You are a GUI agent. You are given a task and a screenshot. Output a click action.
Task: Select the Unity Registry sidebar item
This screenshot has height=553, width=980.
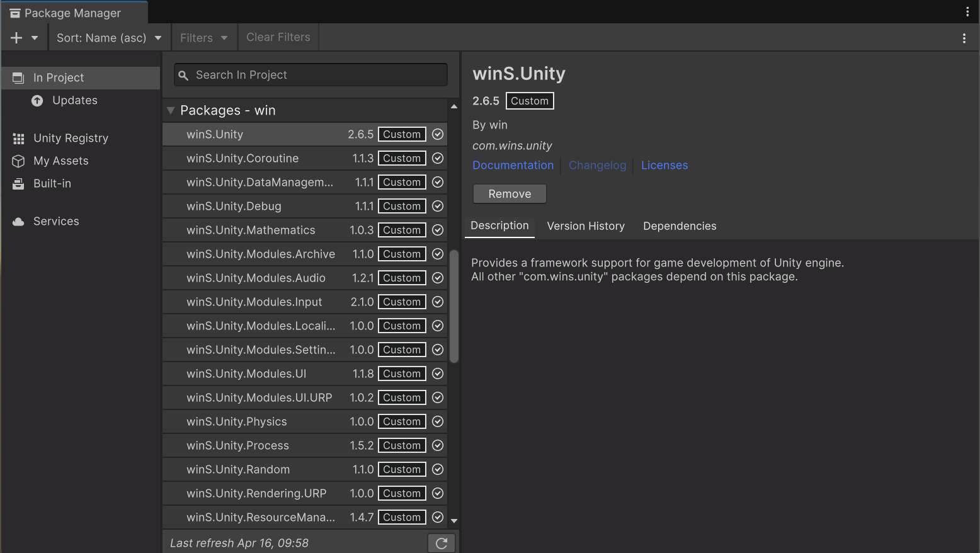coord(70,138)
